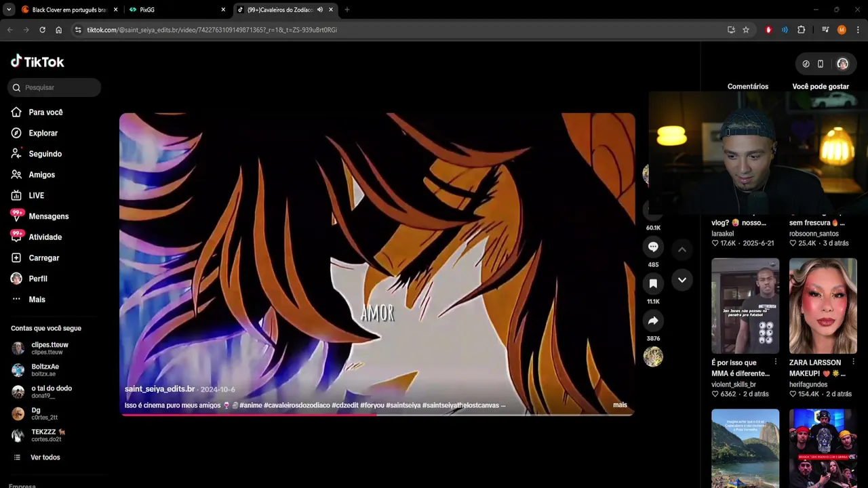Open the Chrome three-dot menu
868x488 pixels.
pos(858,30)
